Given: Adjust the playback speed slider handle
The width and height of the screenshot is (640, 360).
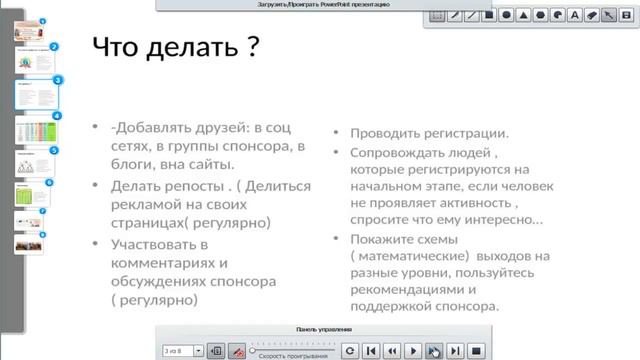Looking at the screenshot, I should (x=253, y=350).
